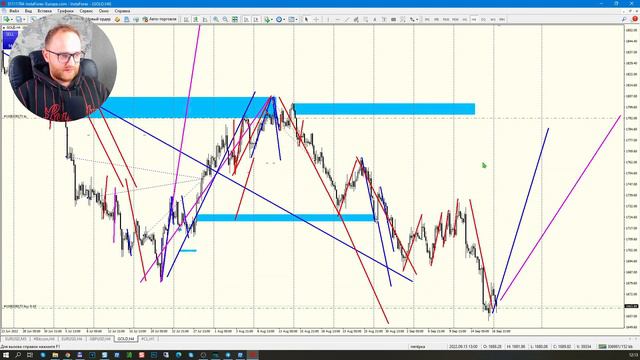Click the Новый ордер new order button
This screenshot has width=640, height=360.
pyautogui.click(x=98, y=19)
